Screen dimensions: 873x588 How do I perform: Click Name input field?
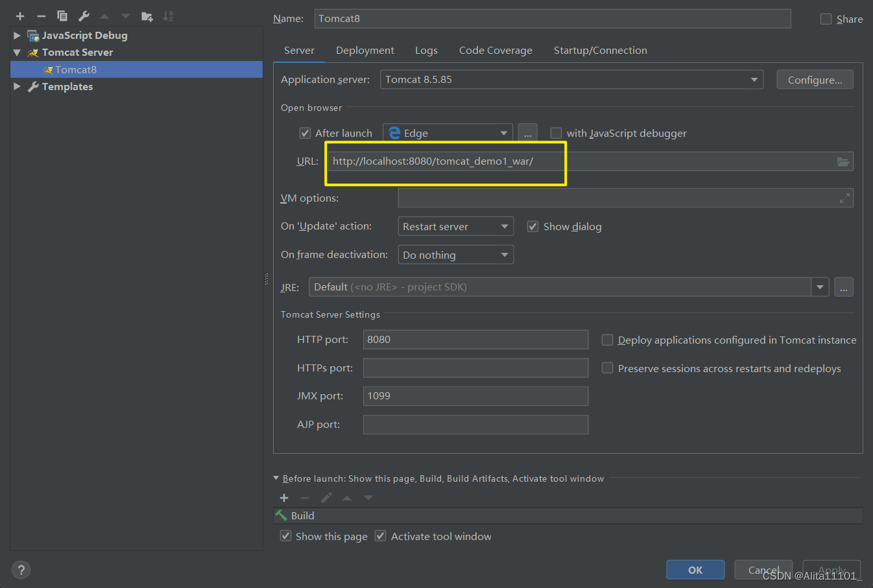point(553,19)
